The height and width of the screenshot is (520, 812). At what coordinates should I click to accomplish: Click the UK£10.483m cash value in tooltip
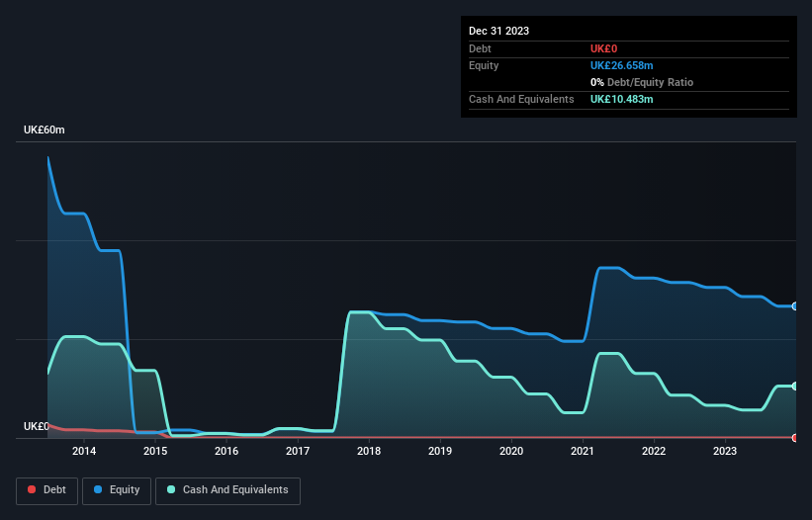click(x=621, y=99)
